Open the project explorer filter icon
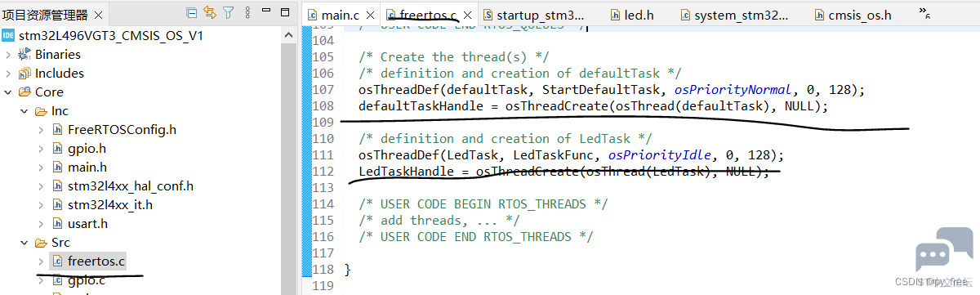980x295 pixels. [x=228, y=13]
